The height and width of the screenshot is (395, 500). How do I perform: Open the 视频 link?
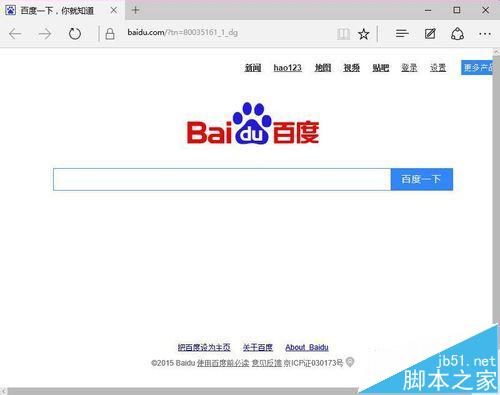(351, 68)
